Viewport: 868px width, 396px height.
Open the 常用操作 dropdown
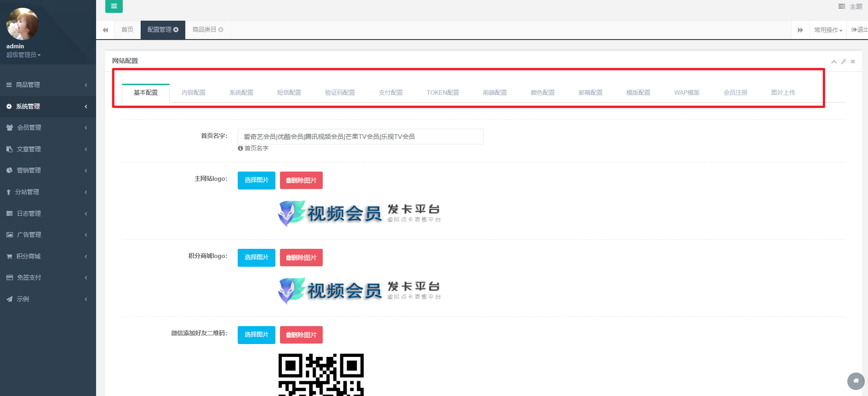tap(828, 30)
